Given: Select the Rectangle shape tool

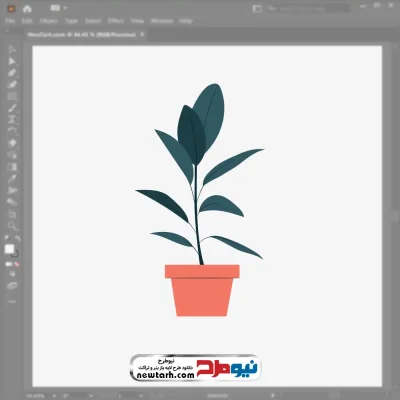Looking at the screenshot, I should point(12,96).
